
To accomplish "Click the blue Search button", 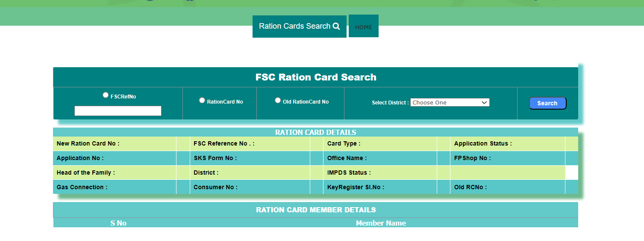I will 547,103.
